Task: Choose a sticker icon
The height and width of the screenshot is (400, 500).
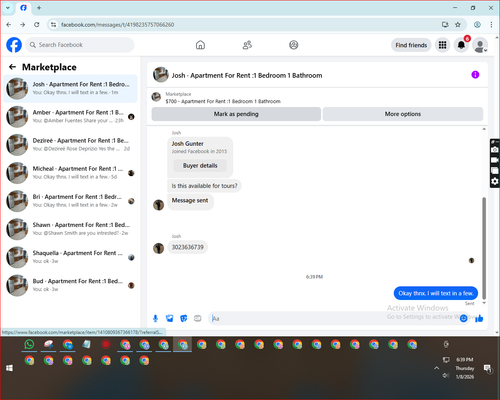Action: pos(184,318)
